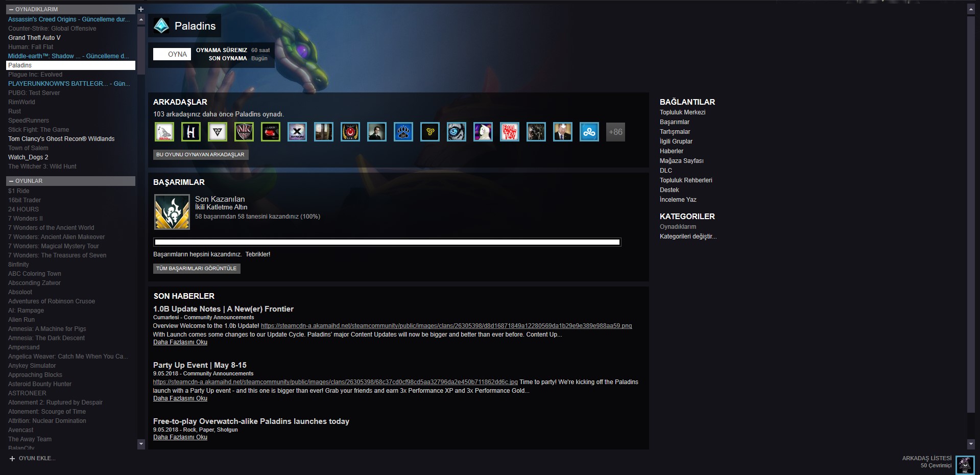Select The Witcher 3: Wild Hunt

click(70, 167)
